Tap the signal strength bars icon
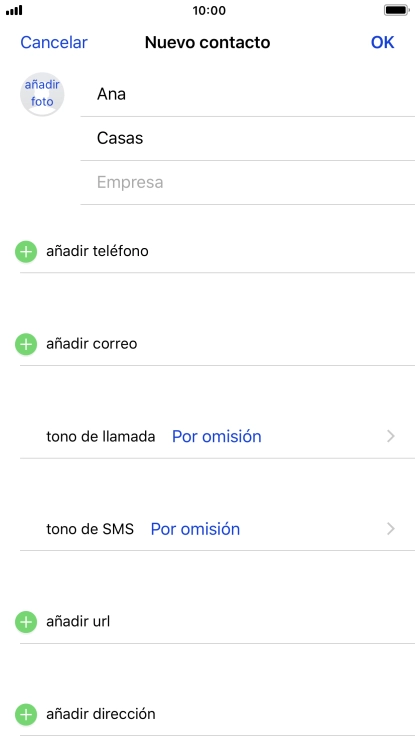This screenshot has height=738, width=415. tap(14, 10)
